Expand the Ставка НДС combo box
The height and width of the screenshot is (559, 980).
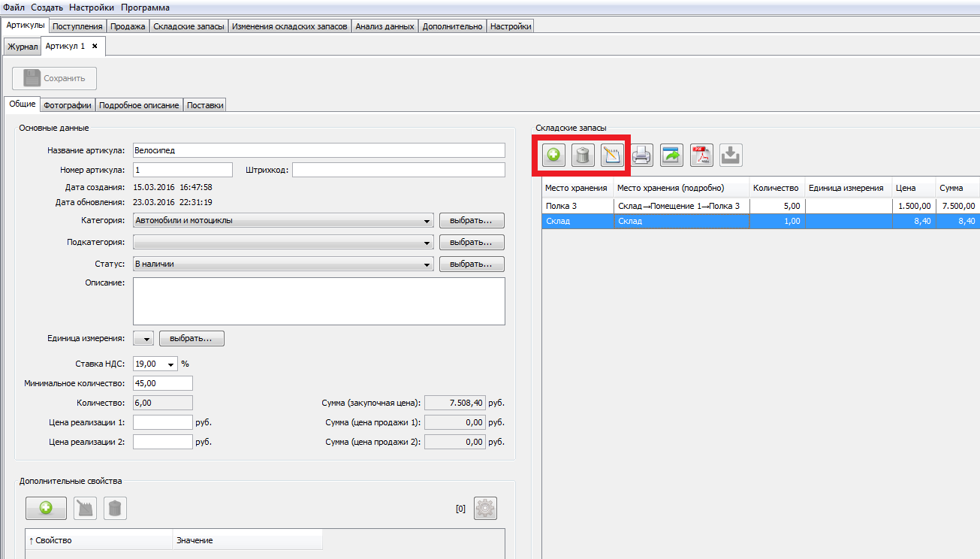click(x=171, y=364)
